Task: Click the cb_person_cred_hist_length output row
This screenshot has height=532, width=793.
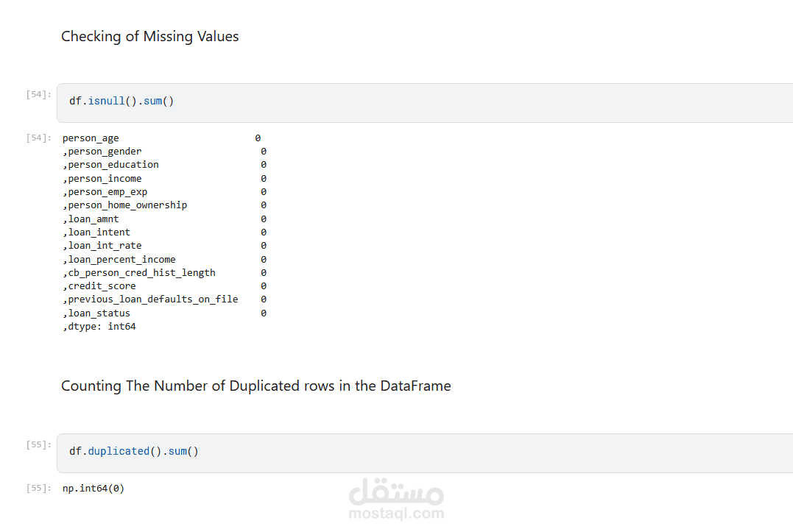Action: [141, 273]
